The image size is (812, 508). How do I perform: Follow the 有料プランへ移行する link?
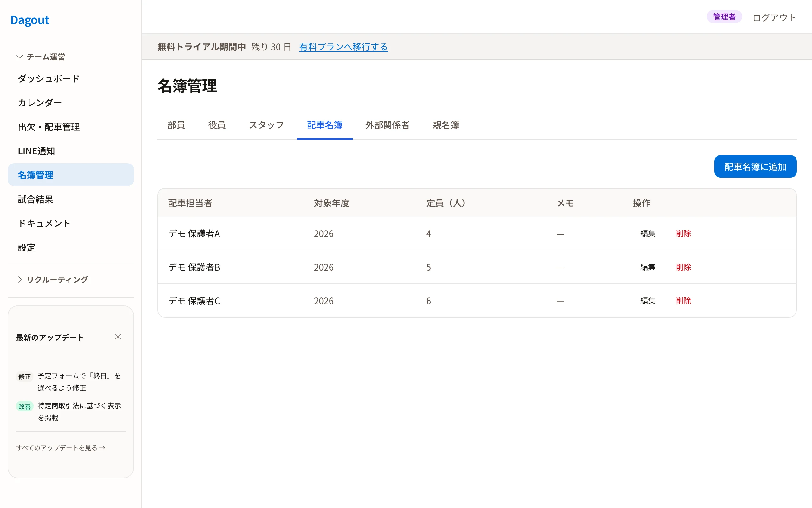point(343,47)
